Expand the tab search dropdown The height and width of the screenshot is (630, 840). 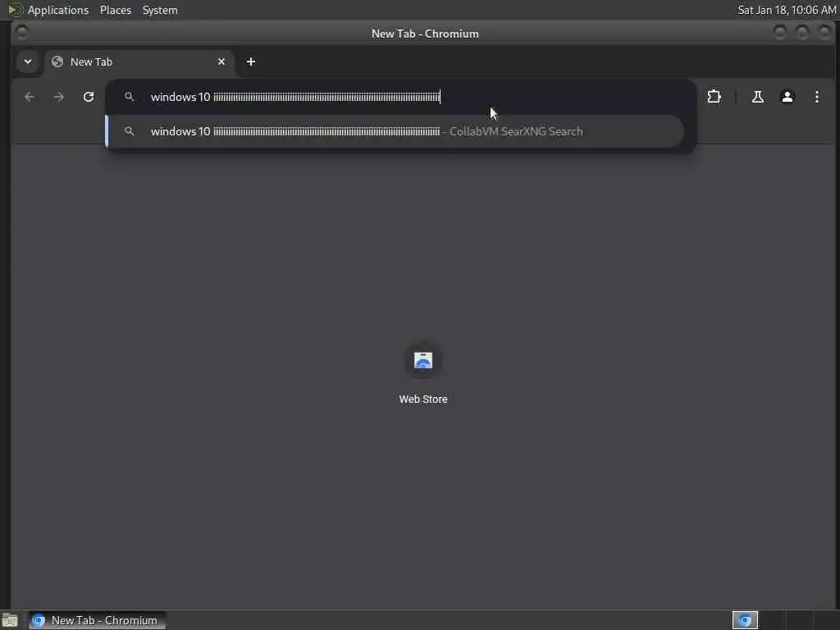(28, 62)
